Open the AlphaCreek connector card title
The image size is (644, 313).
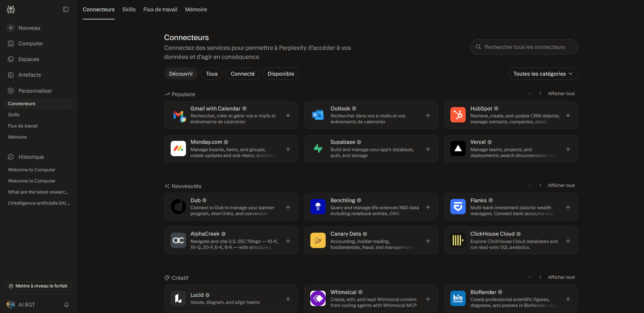(205, 234)
